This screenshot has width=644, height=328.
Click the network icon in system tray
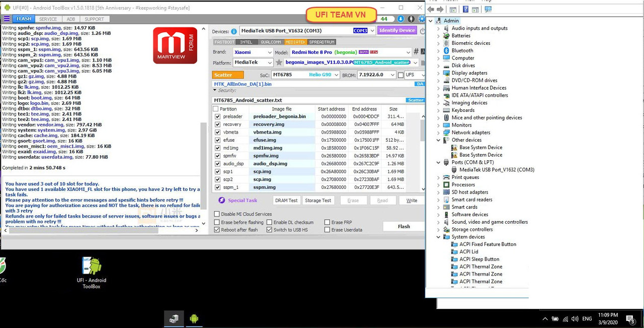566,319
